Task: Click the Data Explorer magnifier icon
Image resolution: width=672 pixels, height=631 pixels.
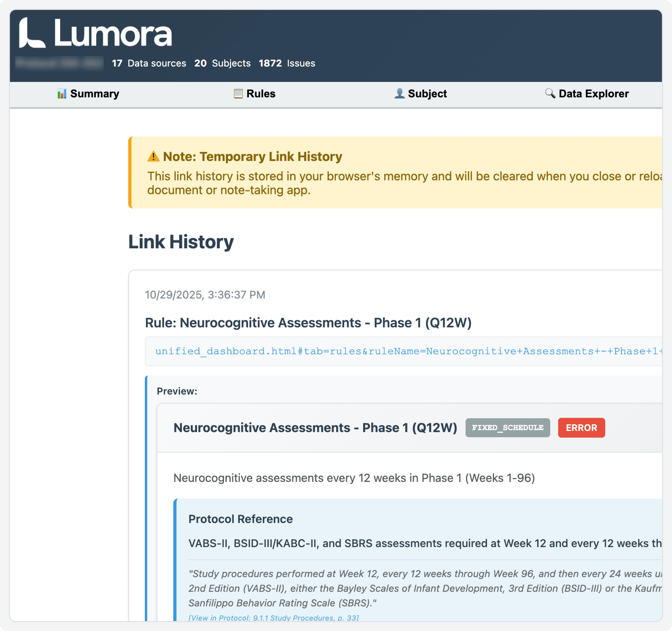Action: pyautogui.click(x=550, y=94)
